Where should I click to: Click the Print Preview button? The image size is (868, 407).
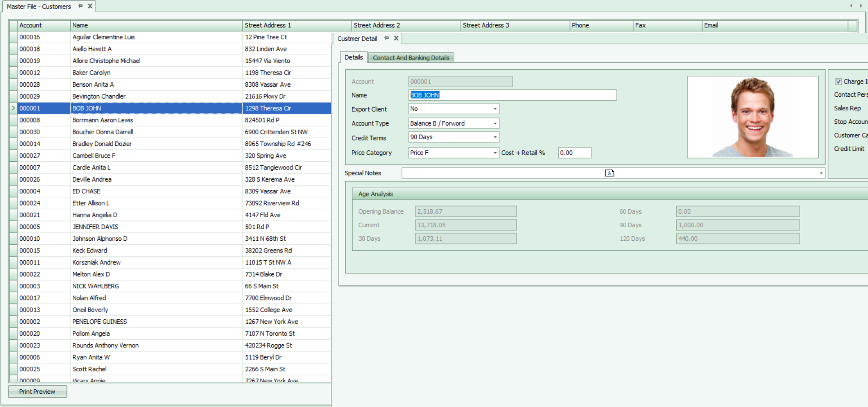pyautogui.click(x=38, y=392)
